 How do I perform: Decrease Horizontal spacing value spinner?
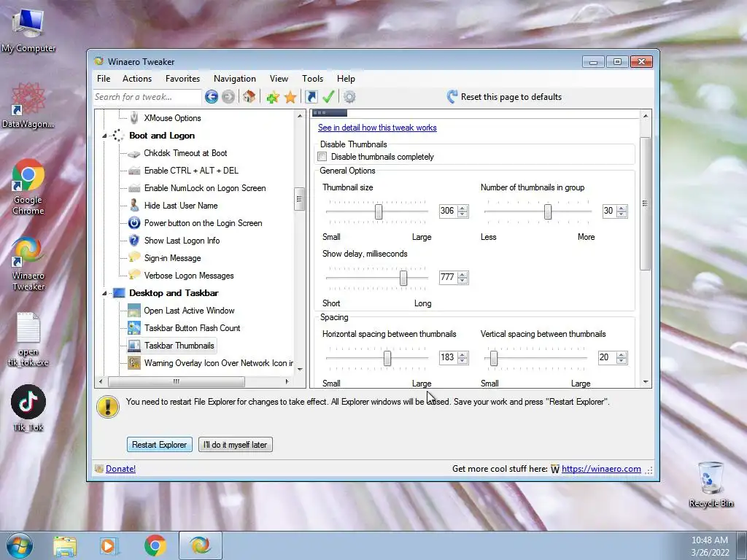(x=462, y=360)
